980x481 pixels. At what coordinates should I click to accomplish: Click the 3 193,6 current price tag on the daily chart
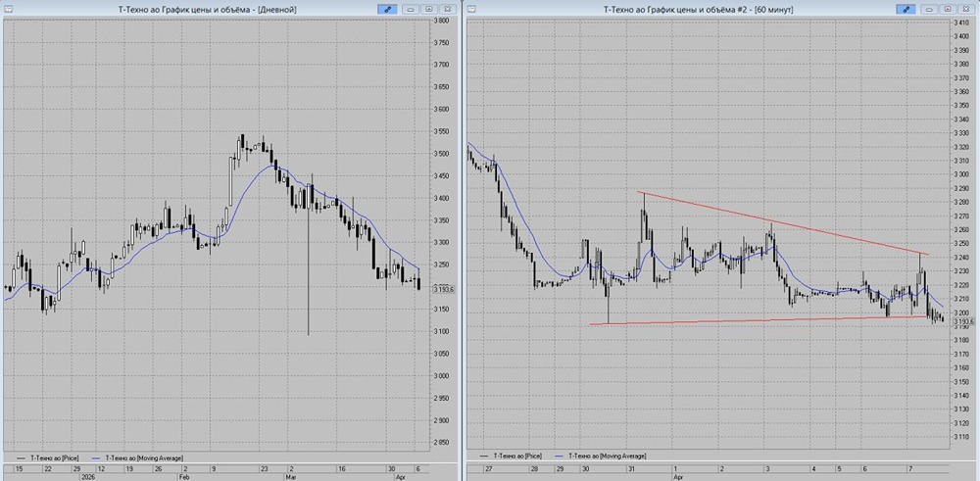point(445,289)
